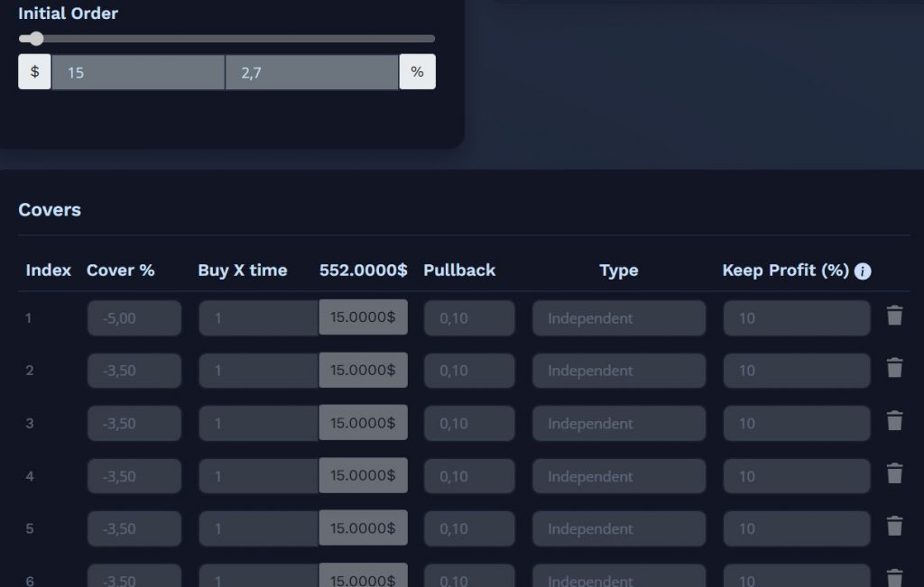This screenshot has width=924, height=587.
Task: Click the trash icon for cover 4
Action: pyautogui.click(x=894, y=473)
